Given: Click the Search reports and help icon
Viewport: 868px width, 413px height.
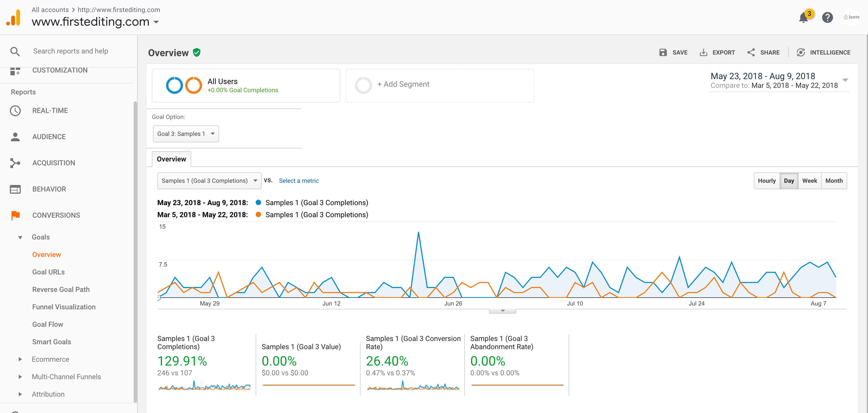Looking at the screenshot, I should click(14, 51).
